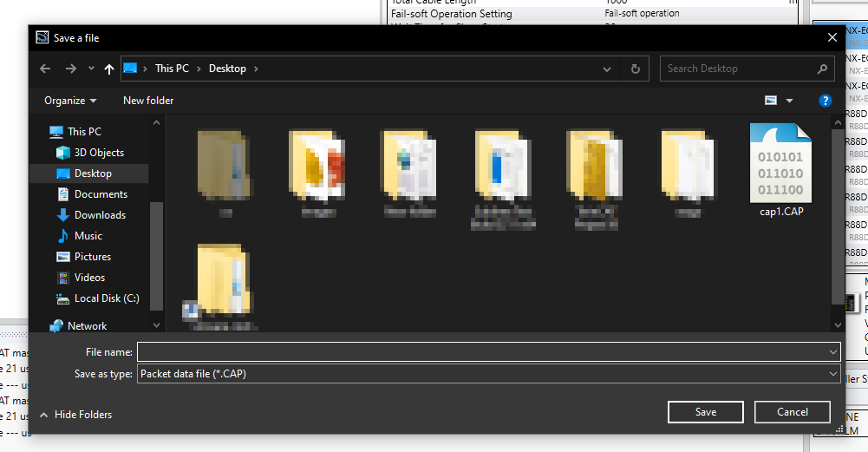Viewport: 868px width, 452px height.
Task: Click the Save button
Action: 706,412
